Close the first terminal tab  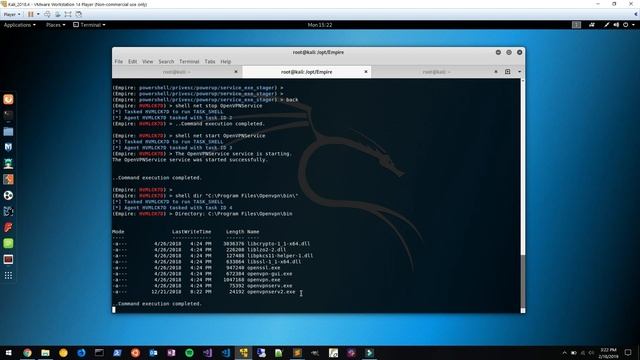pyautogui.click(x=236, y=72)
